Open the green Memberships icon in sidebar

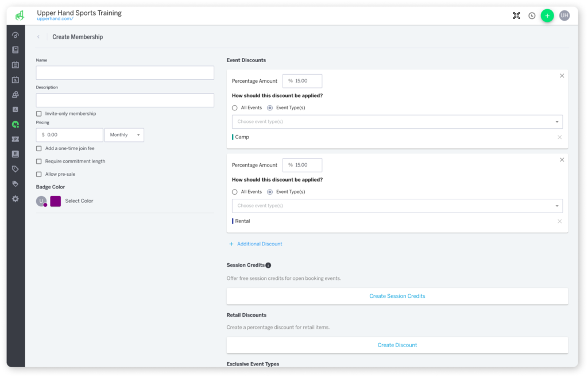(16, 124)
